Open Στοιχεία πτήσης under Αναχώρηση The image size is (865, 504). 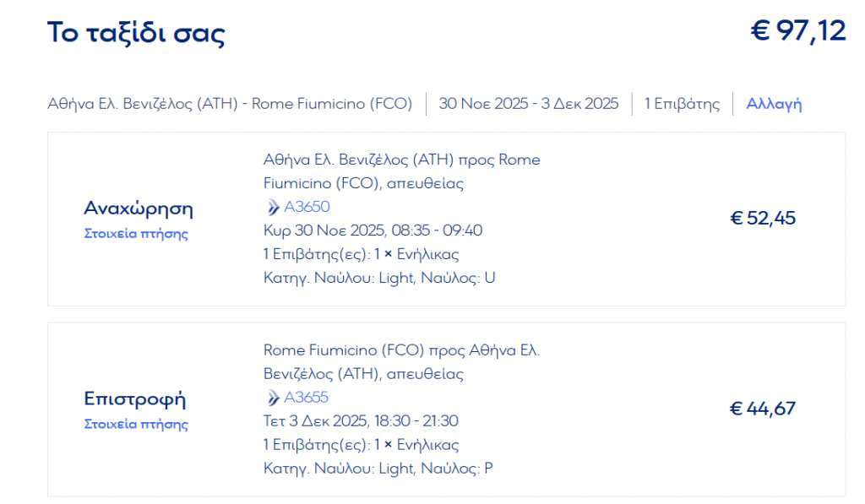coord(136,233)
